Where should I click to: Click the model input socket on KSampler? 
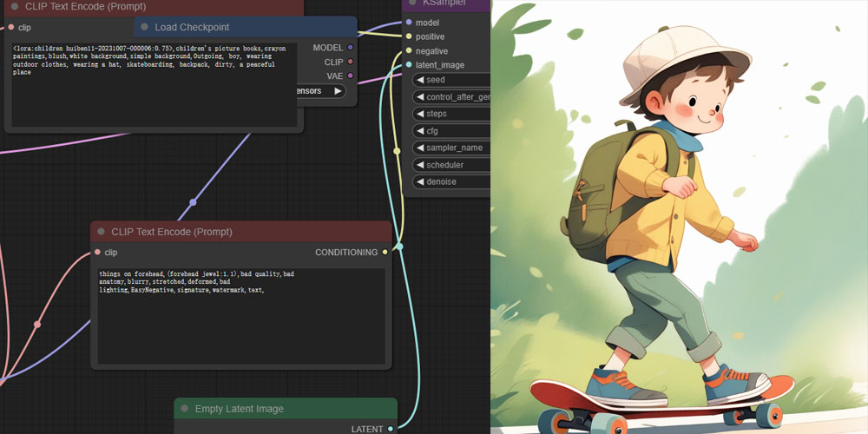409,23
